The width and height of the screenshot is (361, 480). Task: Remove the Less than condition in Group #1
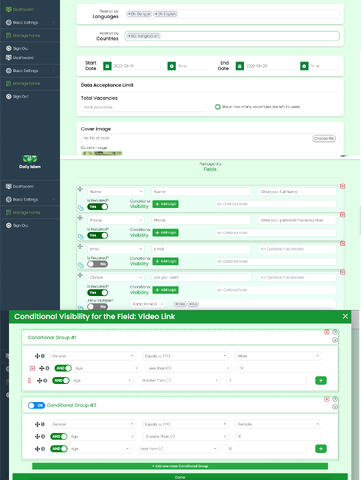pyautogui.click(x=32, y=368)
